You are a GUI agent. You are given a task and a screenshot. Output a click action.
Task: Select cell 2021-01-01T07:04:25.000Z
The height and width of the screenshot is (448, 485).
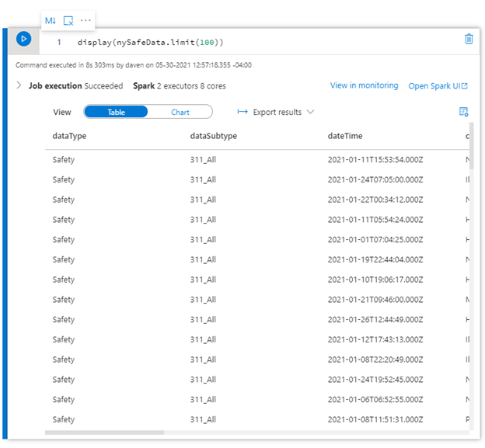point(375,239)
